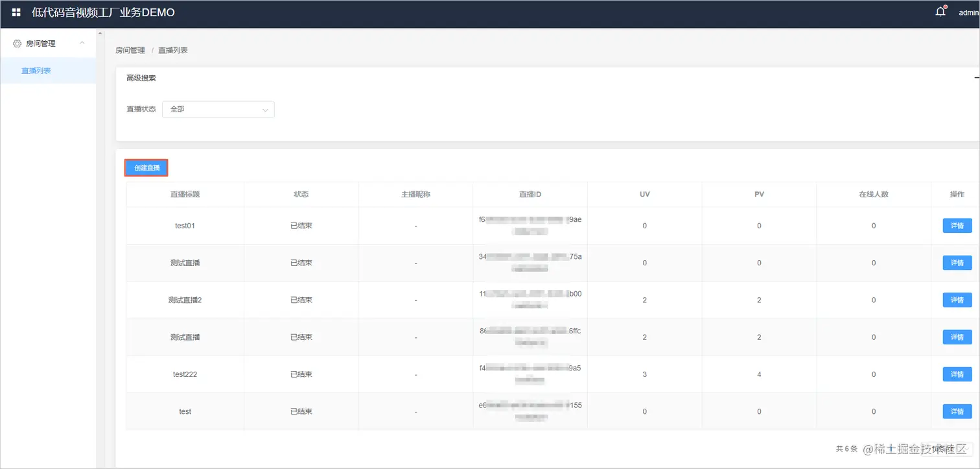
Task: Click the 低代码音视频工厂业务DEMO title
Action: 103,12
